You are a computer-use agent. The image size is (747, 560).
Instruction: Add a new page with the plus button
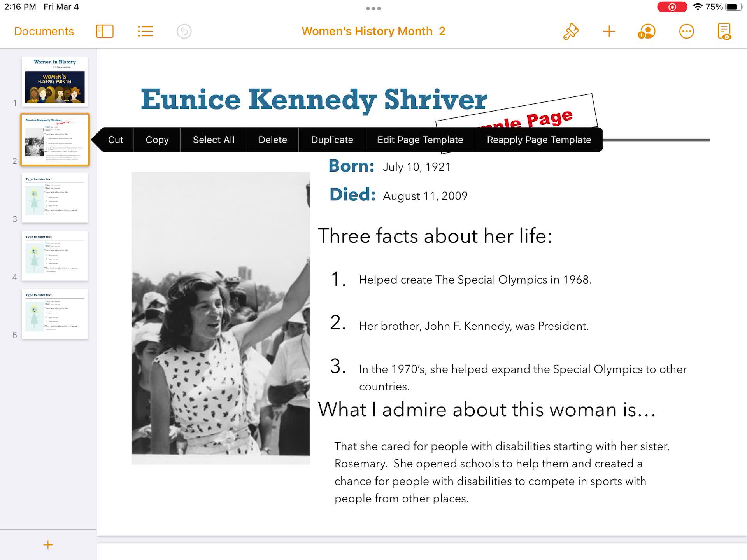(47, 544)
